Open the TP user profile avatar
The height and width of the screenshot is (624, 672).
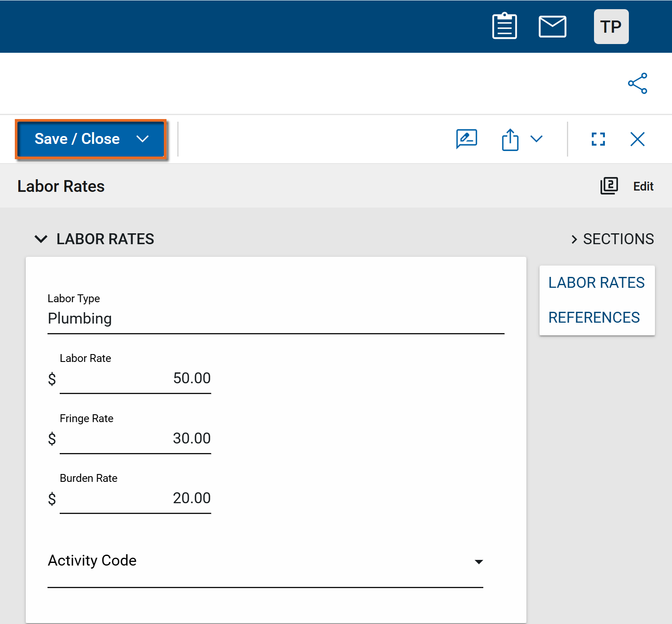[611, 27]
